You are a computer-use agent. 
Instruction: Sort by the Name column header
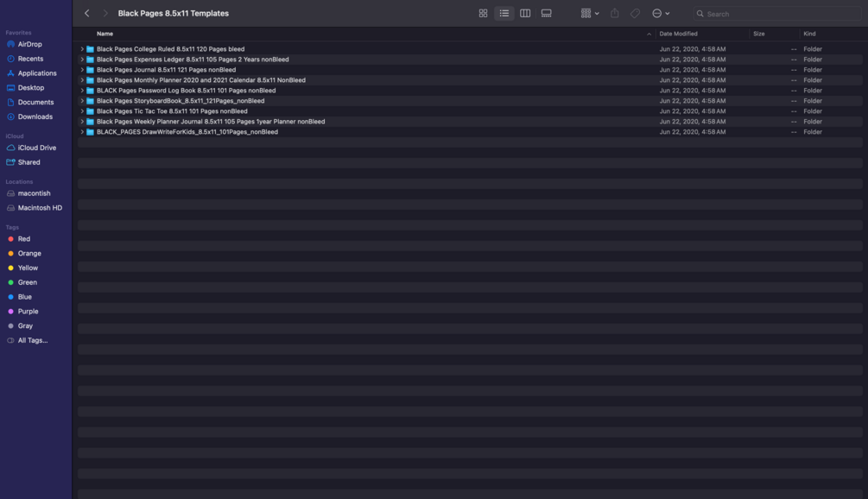point(105,34)
